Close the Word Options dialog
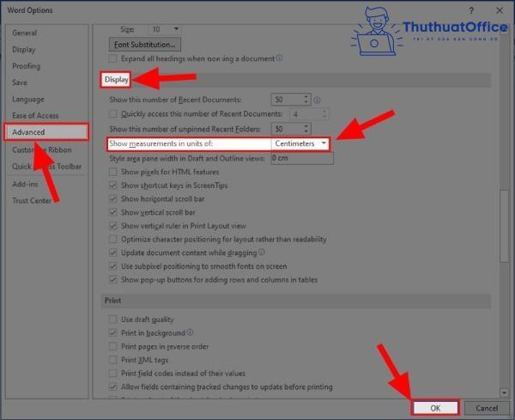 500,10
